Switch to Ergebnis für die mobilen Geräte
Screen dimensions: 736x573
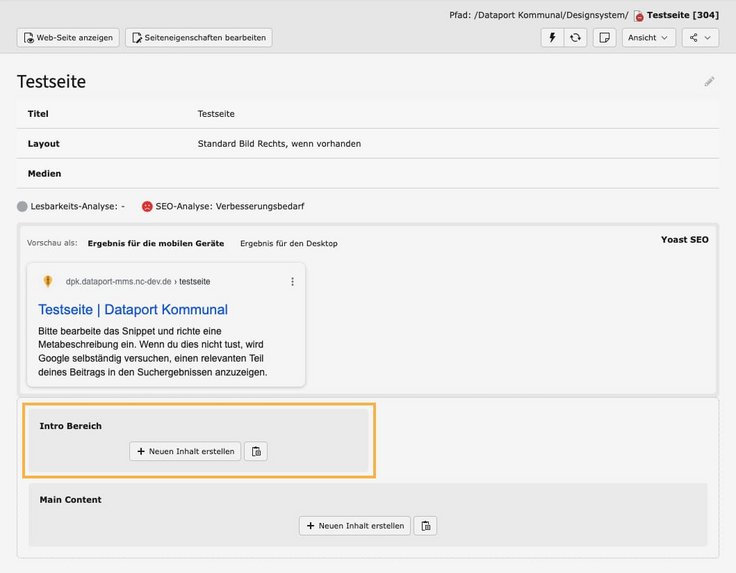pyautogui.click(x=155, y=243)
